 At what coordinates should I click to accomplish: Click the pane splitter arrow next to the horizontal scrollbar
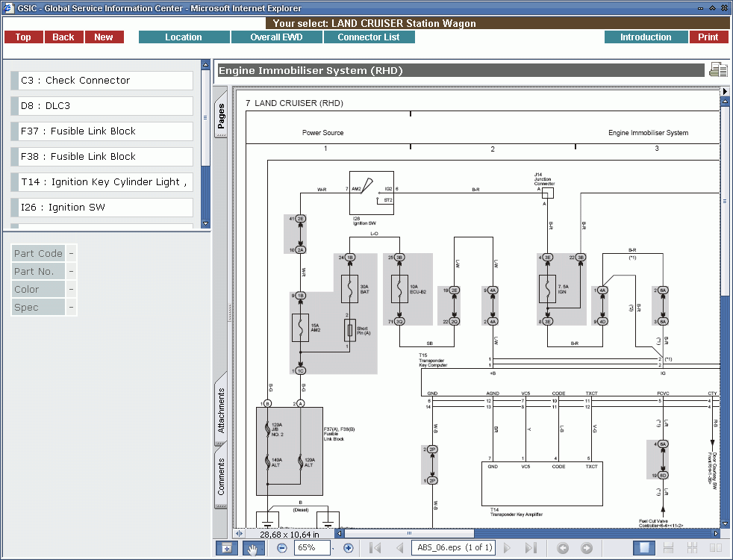(238, 535)
